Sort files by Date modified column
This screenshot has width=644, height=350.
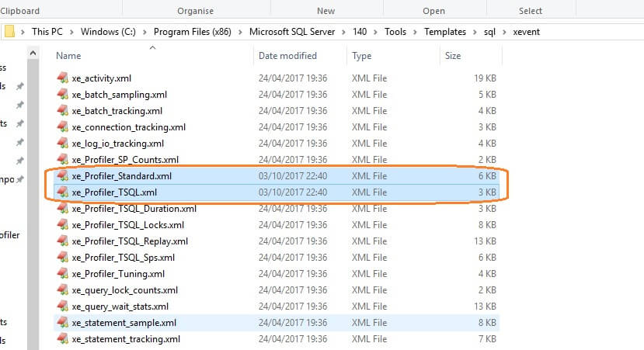[288, 56]
